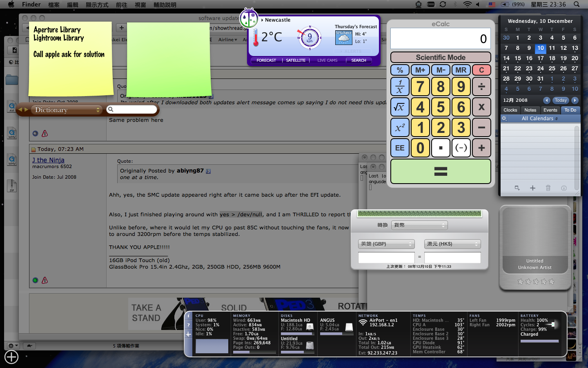Click calendar widget info icon
The image size is (588, 368).
coord(563,188)
